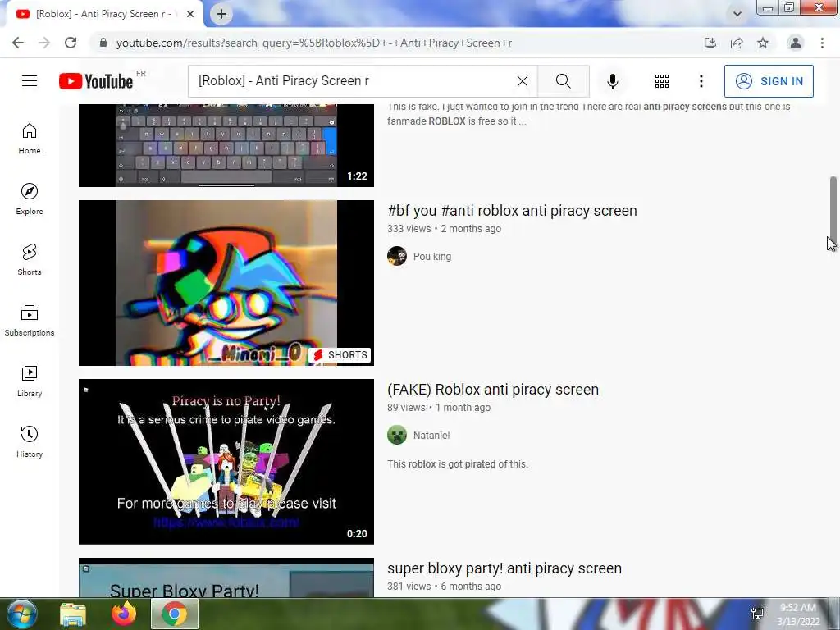
Task: Go to the YouTube home logo
Action: [x=95, y=81]
